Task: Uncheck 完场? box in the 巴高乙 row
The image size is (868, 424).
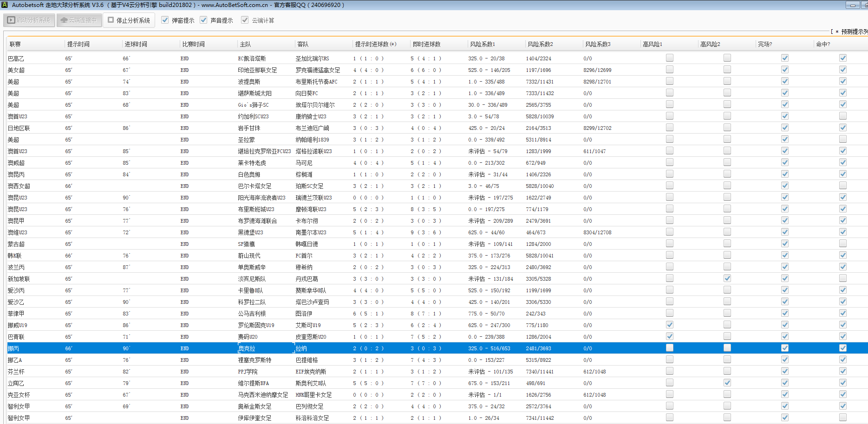Action: pyautogui.click(x=784, y=58)
